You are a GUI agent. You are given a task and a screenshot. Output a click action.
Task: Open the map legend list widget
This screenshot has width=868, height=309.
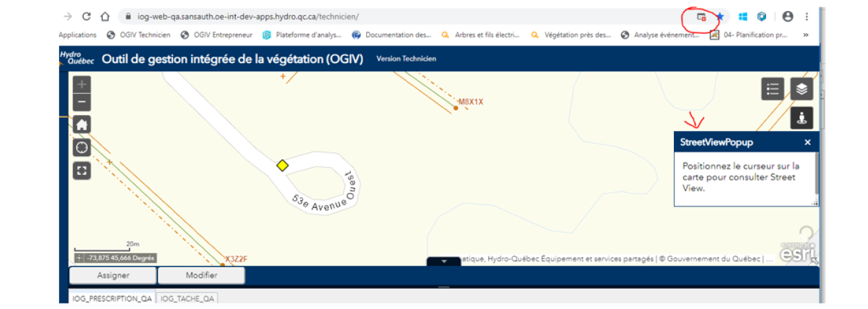pyautogui.click(x=772, y=89)
